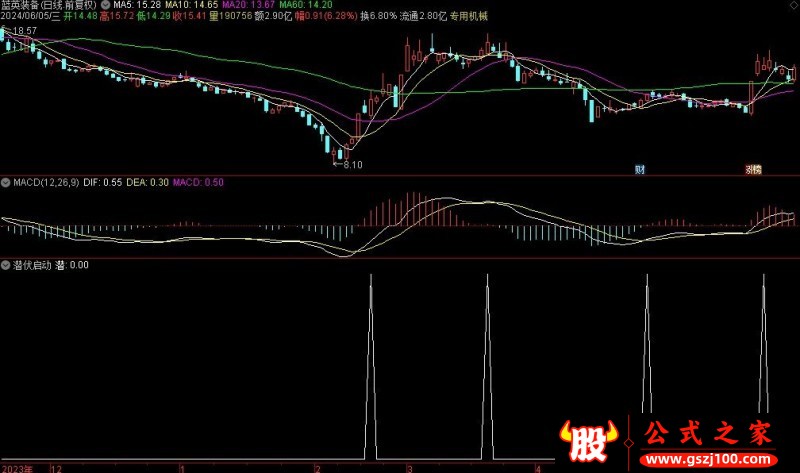Click the 18.57 highest price label

pyautogui.click(x=23, y=31)
